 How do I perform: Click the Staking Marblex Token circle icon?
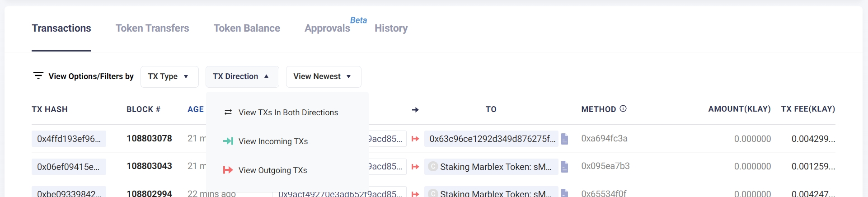point(433,167)
